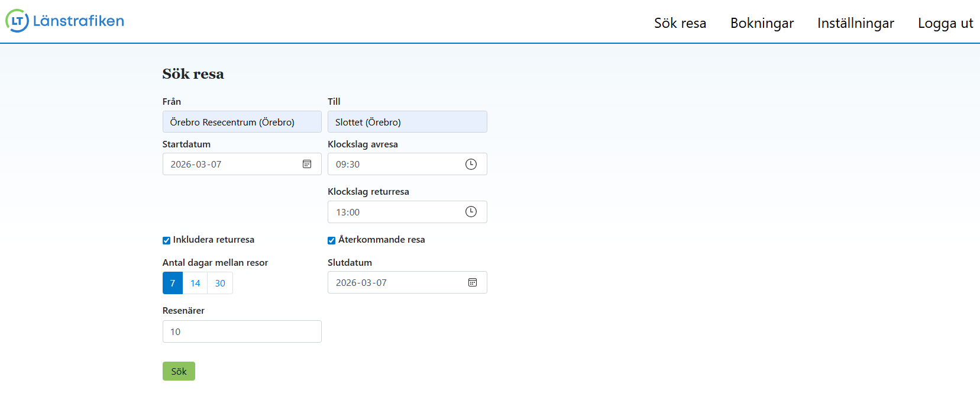Open Inställningar from the top menu
The height and width of the screenshot is (409, 980).
(855, 23)
